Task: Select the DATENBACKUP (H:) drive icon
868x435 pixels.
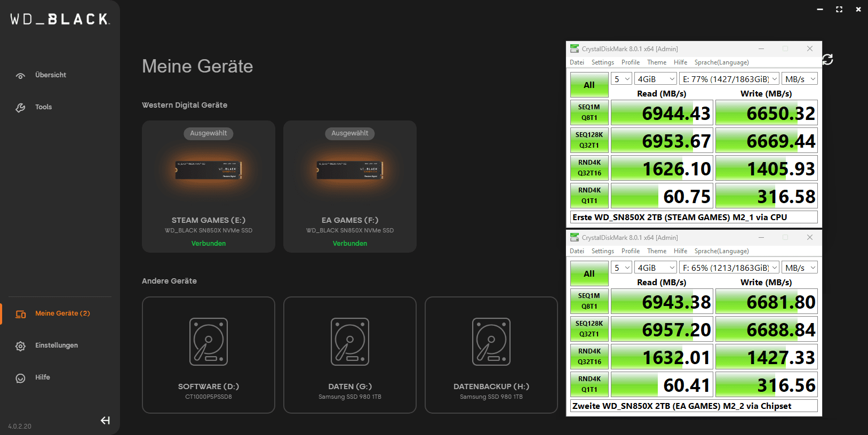Action: 491,342
